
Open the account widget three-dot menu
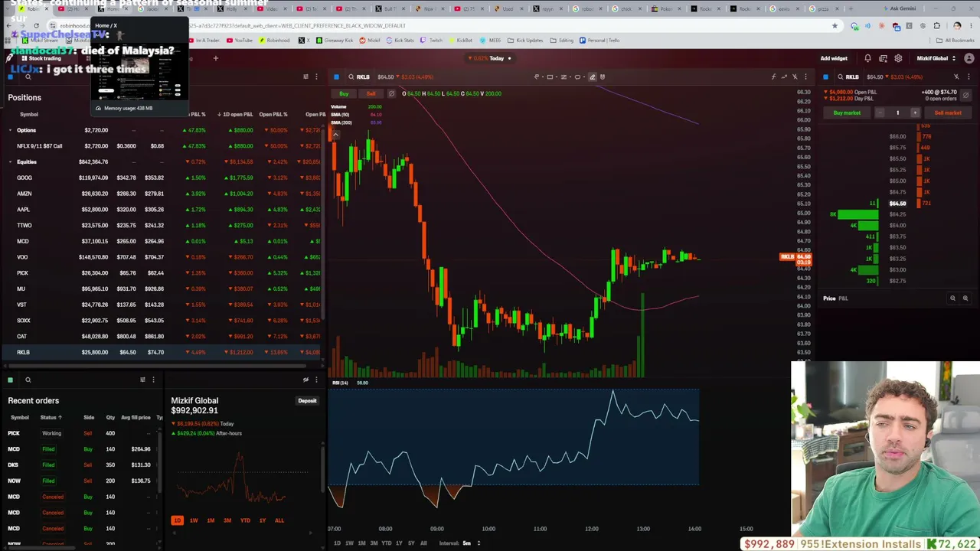click(x=316, y=380)
